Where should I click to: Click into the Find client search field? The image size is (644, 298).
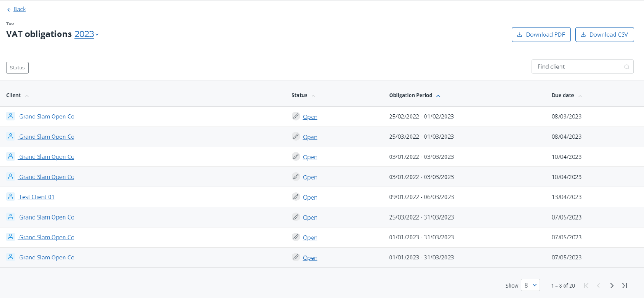point(577,67)
